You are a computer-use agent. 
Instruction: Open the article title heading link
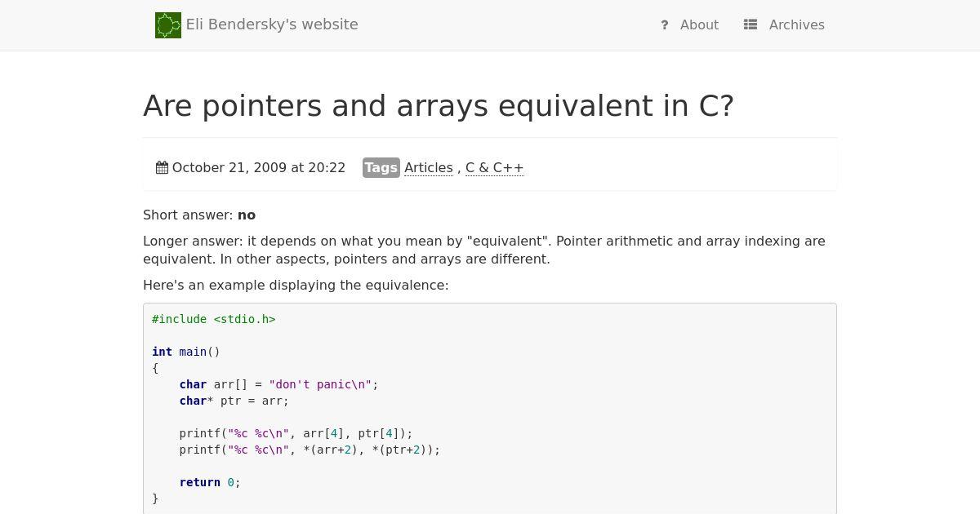point(439,106)
